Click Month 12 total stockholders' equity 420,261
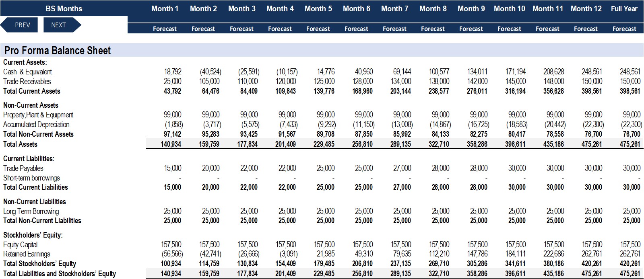Image resolution: width=644 pixels, height=279 pixels. click(x=592, y=264)
